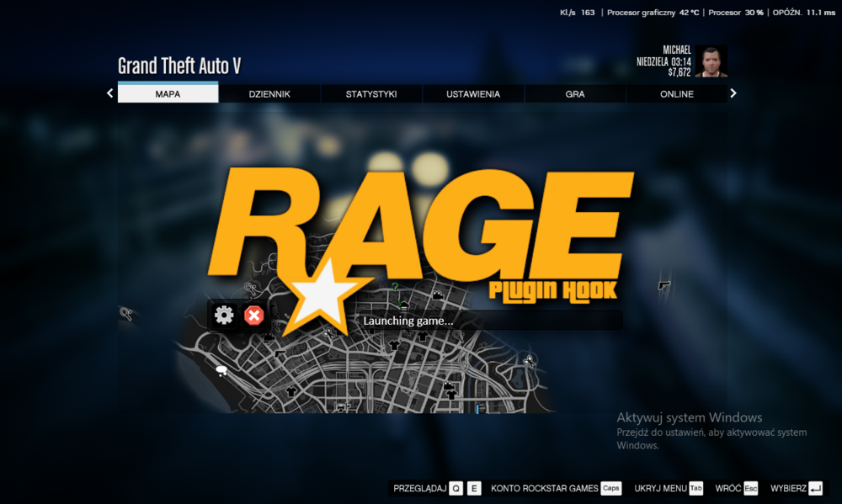The height and width of the screenshot is (504, 842).
Task: Go to the ONLINE tab
Action: coord(677,94)
